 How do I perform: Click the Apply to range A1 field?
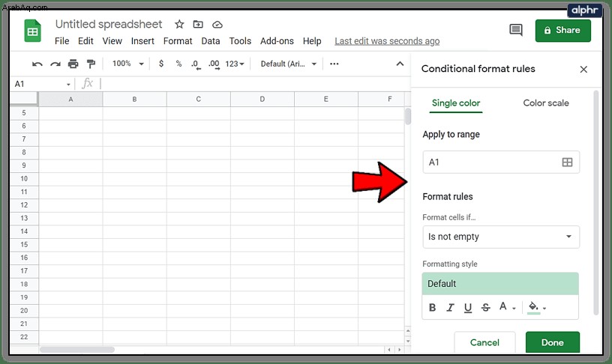click(x=501, y=162)
